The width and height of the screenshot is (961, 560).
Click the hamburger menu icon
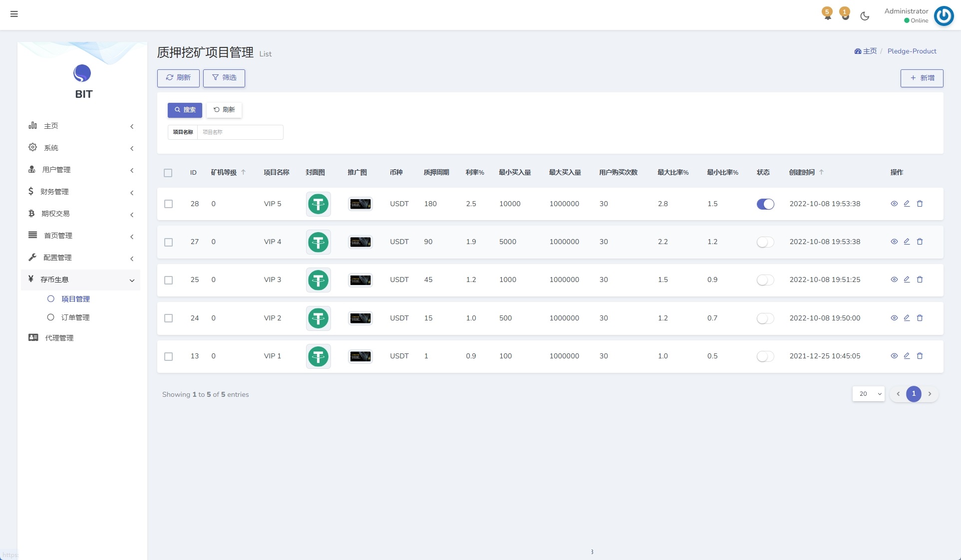14,14
